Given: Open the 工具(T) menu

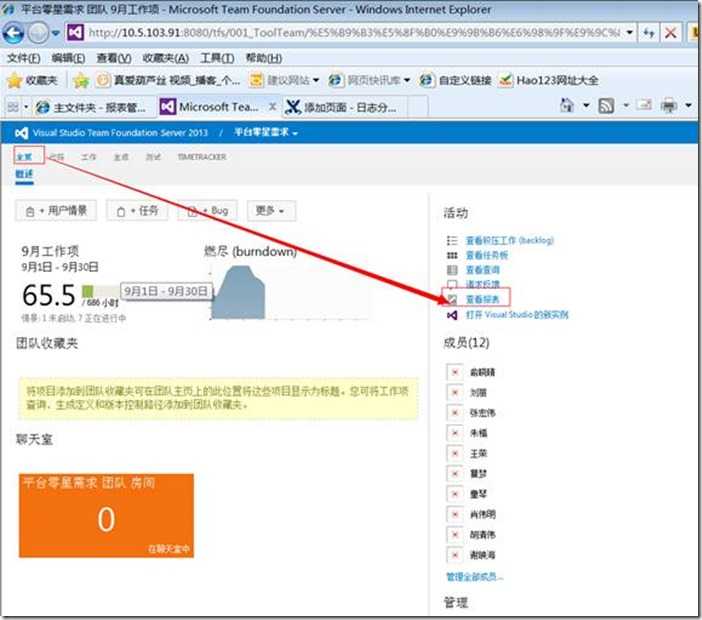Looking at the screenshot, I should point(217,58).
